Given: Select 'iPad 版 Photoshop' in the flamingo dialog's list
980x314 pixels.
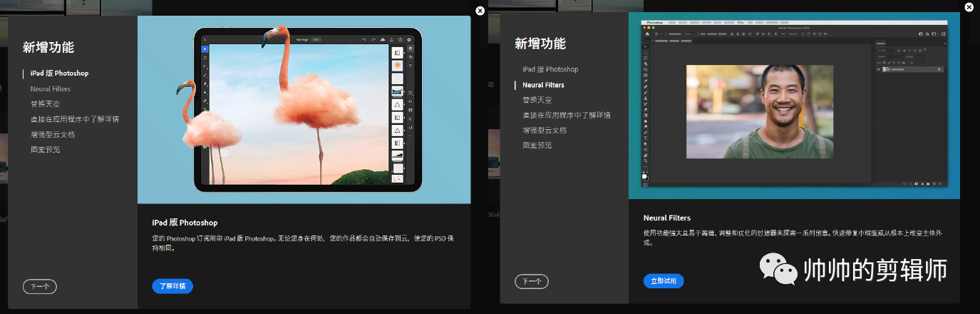Looking at the screenshot, I should point(59,74).
